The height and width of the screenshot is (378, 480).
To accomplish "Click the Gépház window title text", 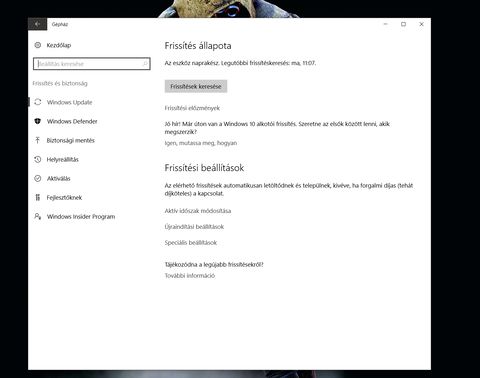I will click(x=60, y=24).
